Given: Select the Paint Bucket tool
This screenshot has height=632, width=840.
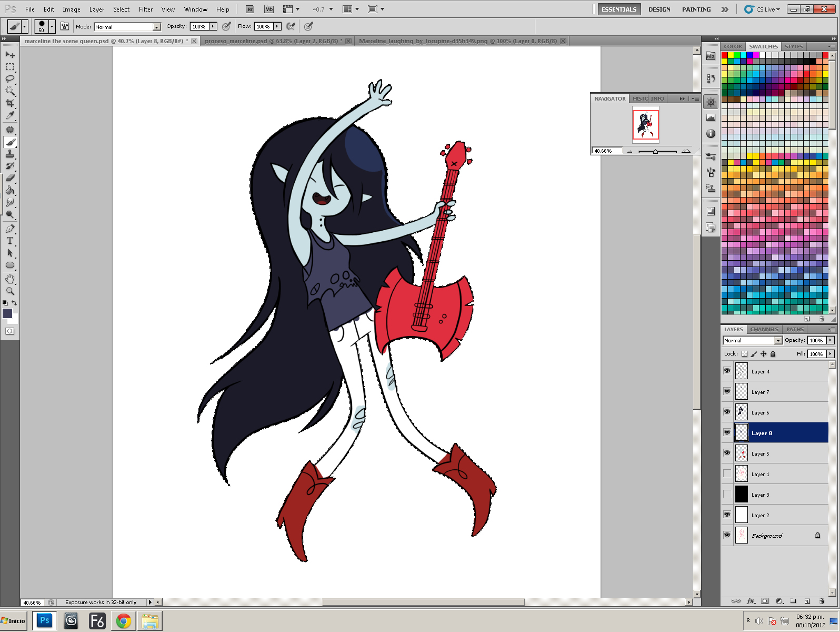Looking at the screenshot, I should (10, 190).
